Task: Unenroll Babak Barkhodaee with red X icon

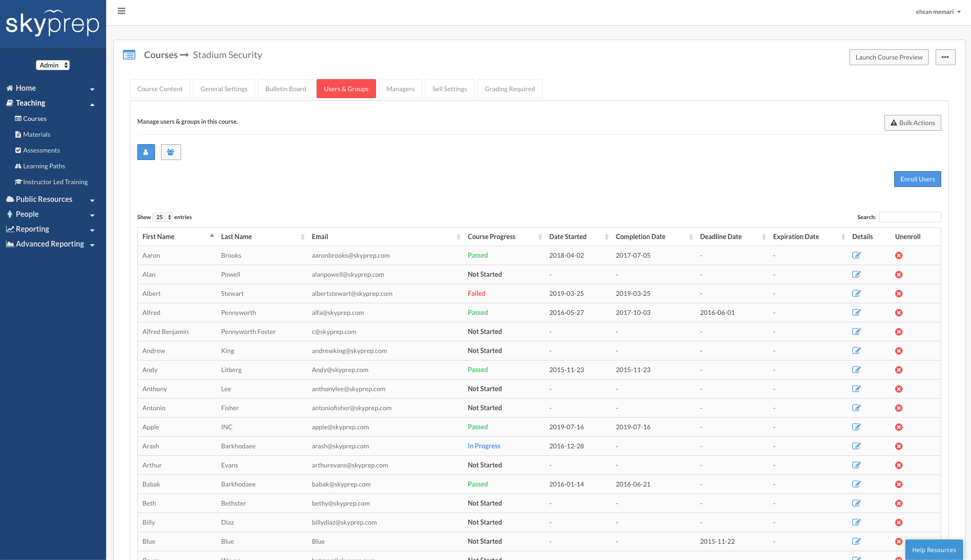Action: tap(898, 484)
